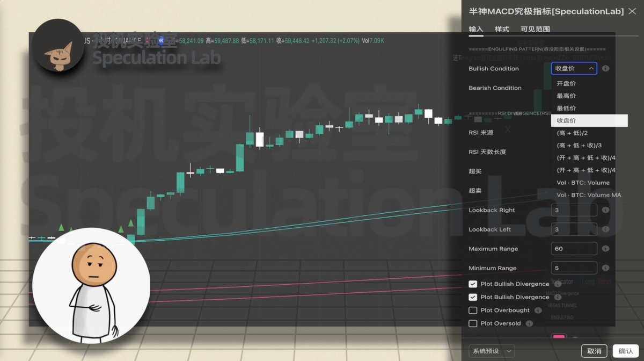Open info icon next to Plot Oversold

click(529, 323)
